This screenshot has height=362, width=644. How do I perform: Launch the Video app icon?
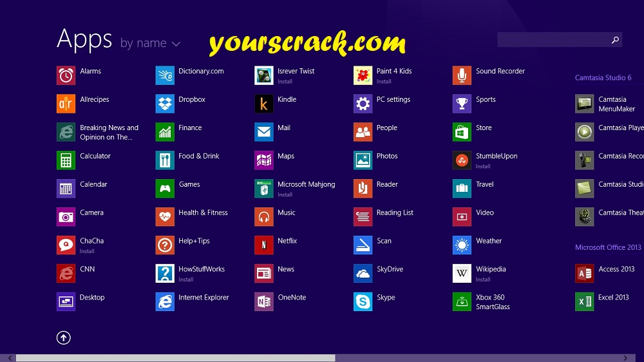tap(462, 217)
